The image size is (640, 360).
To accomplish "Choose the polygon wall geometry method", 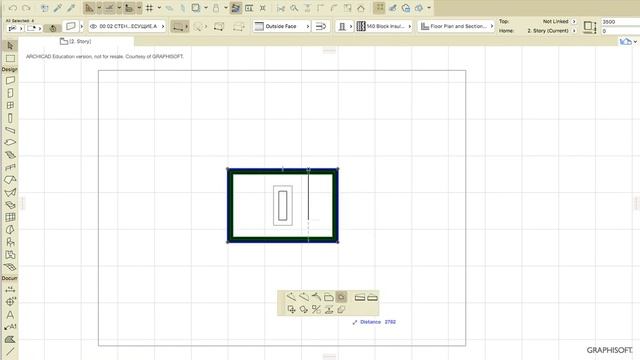I will click(x=239, y=27).
